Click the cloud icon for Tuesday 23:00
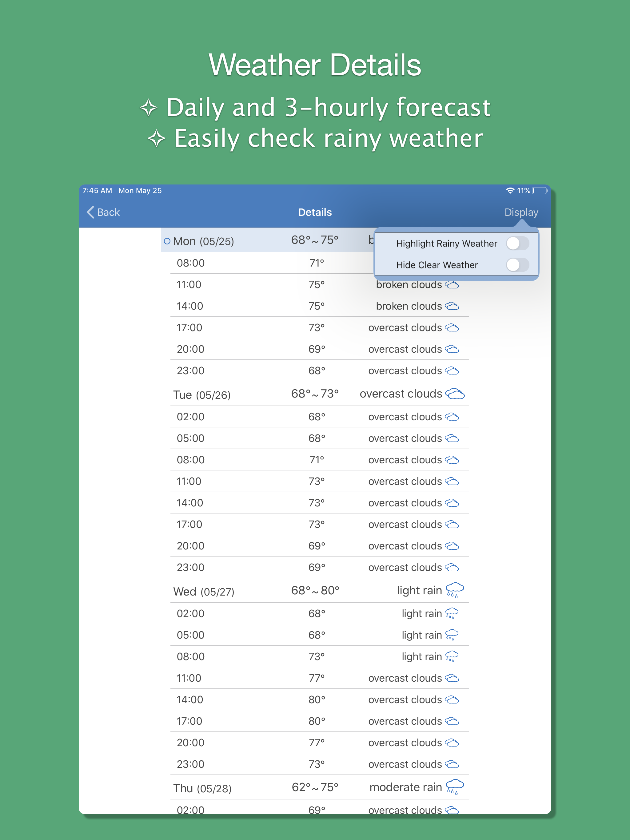 click(452, 568)
